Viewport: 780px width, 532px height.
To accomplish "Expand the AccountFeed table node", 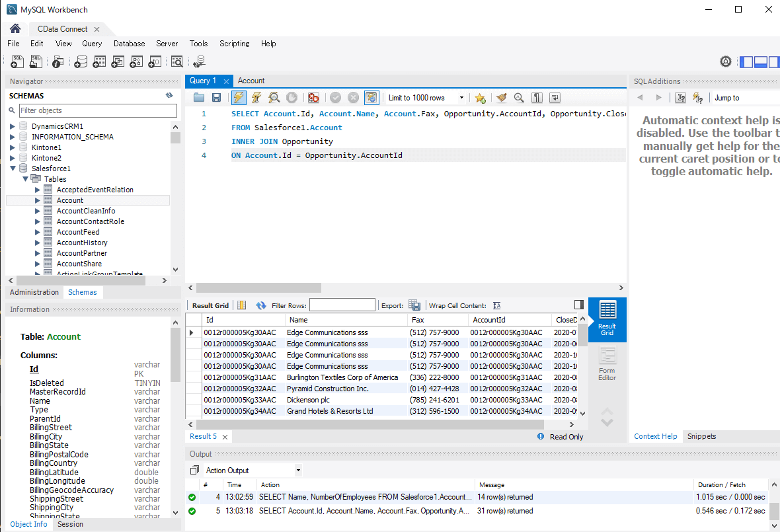I will [38, 232].
